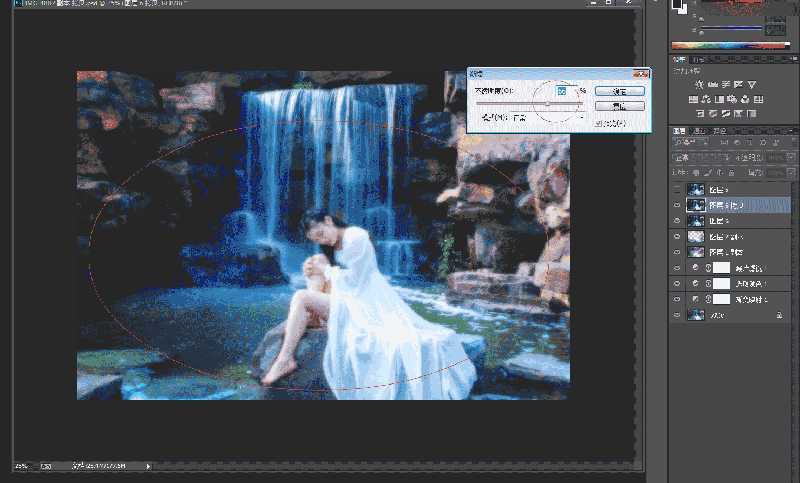Open the layer blend mode dropdown
This screenshot has width=800, height=483.
(695, 158)
